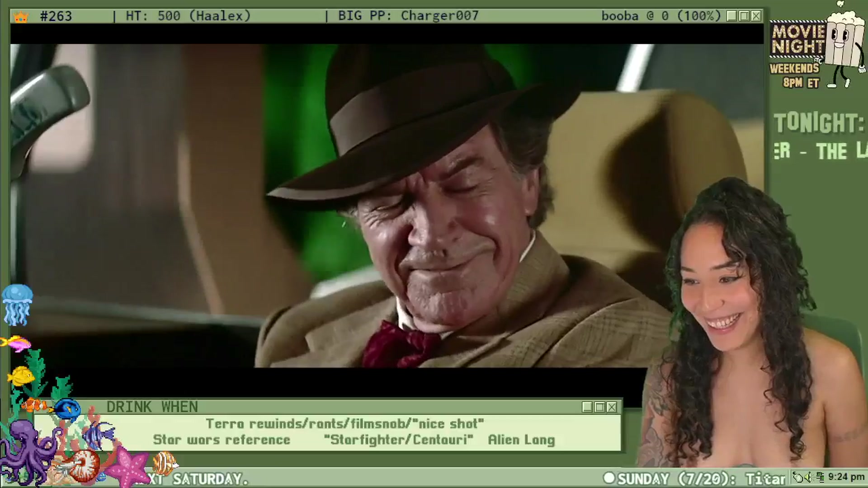
Task: Click the movie video frame
Action: tap(387, 206)
